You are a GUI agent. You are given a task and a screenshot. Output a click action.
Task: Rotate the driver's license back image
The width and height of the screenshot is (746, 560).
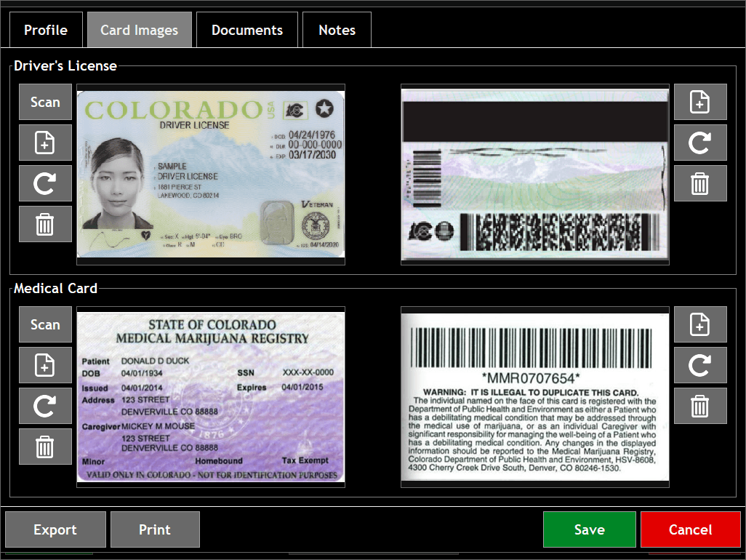[700, 143]
